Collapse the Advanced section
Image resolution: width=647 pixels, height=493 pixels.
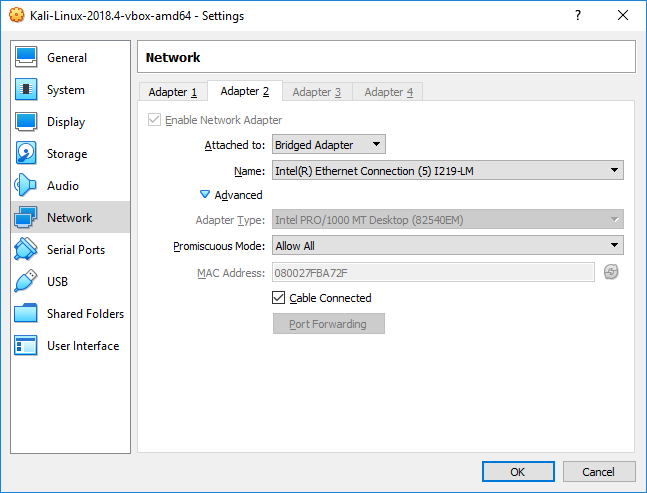pyautogui.click(x=206, y=195)
